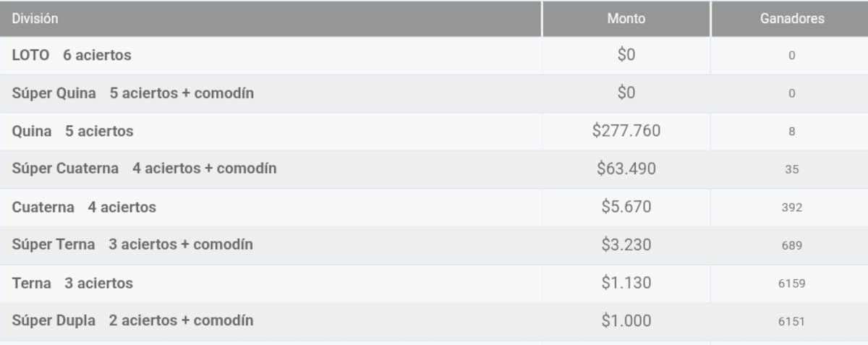Click the Quina 5 aciertos label
868x345 pixels.
[72, 132]
